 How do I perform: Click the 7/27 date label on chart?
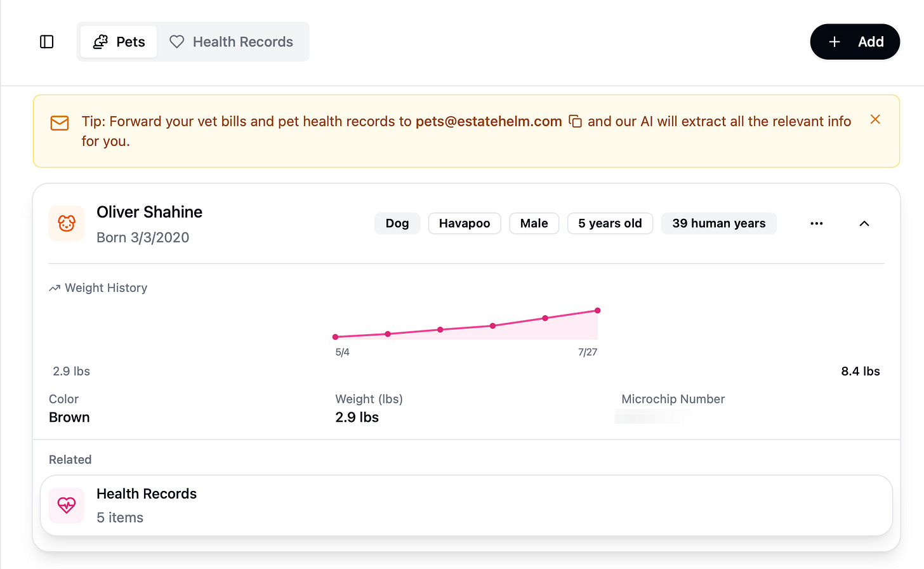(588, 352)
